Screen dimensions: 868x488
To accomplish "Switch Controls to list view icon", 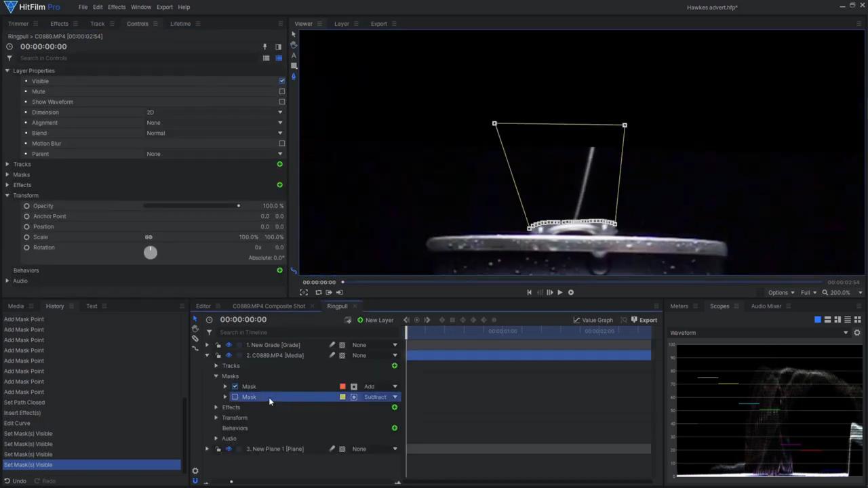I will (266, 58).
